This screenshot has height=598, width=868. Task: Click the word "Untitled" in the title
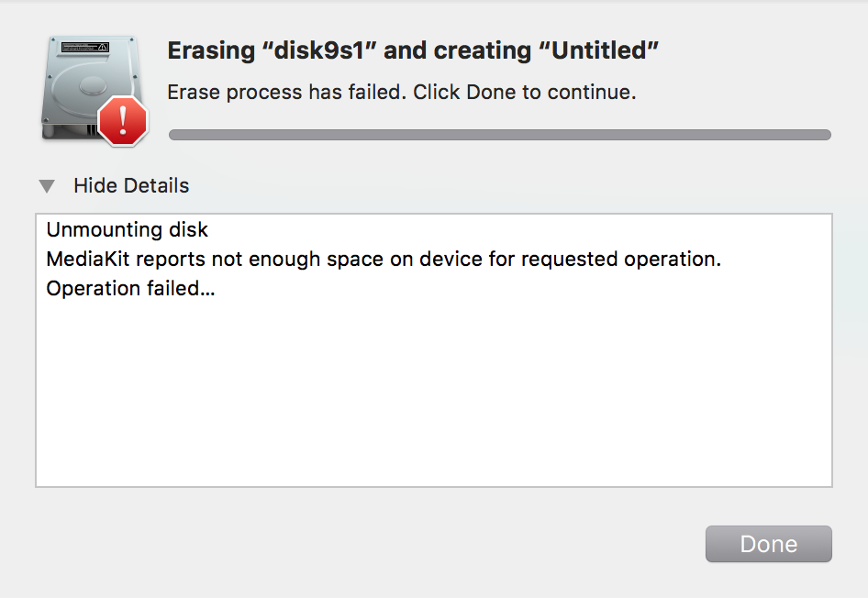coord(598,50)
